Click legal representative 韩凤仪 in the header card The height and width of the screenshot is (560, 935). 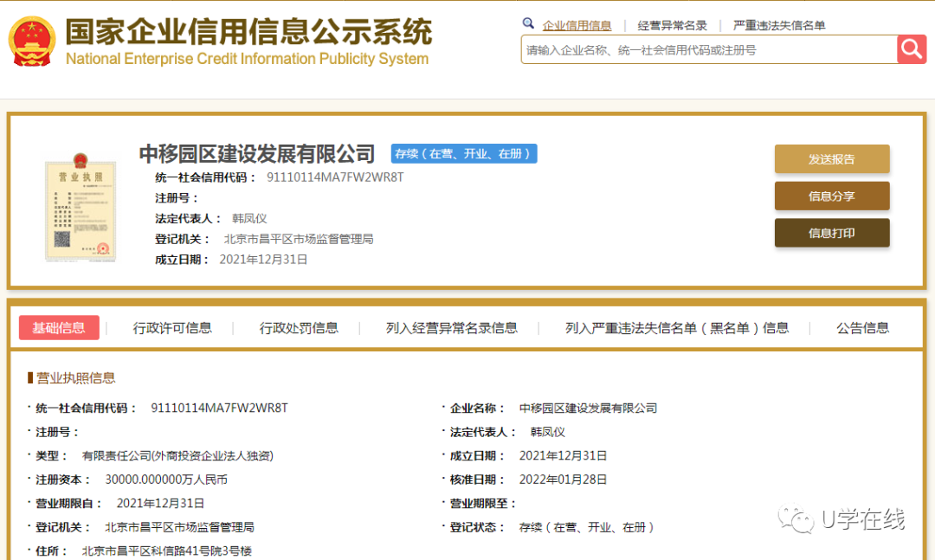[x=249, y=219]
